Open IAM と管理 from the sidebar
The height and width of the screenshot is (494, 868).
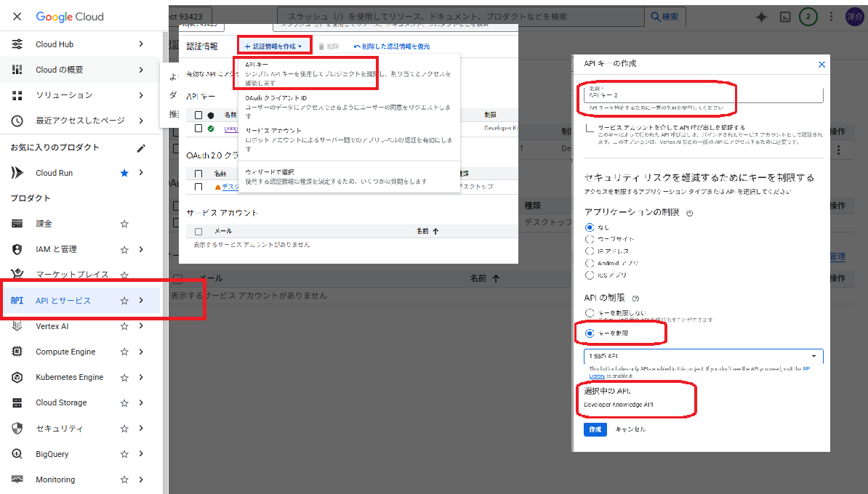coord(57,249)
